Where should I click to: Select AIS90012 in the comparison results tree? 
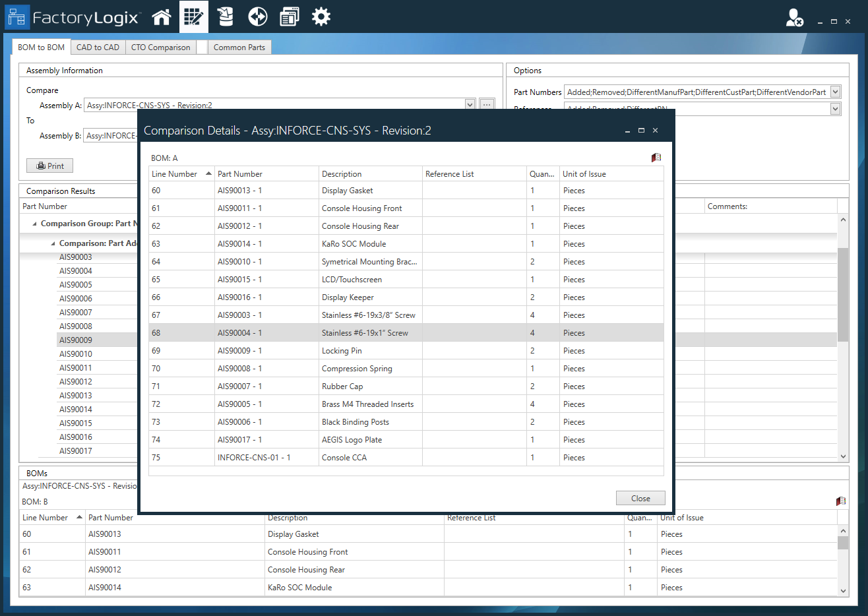click(x=76, y=382)
